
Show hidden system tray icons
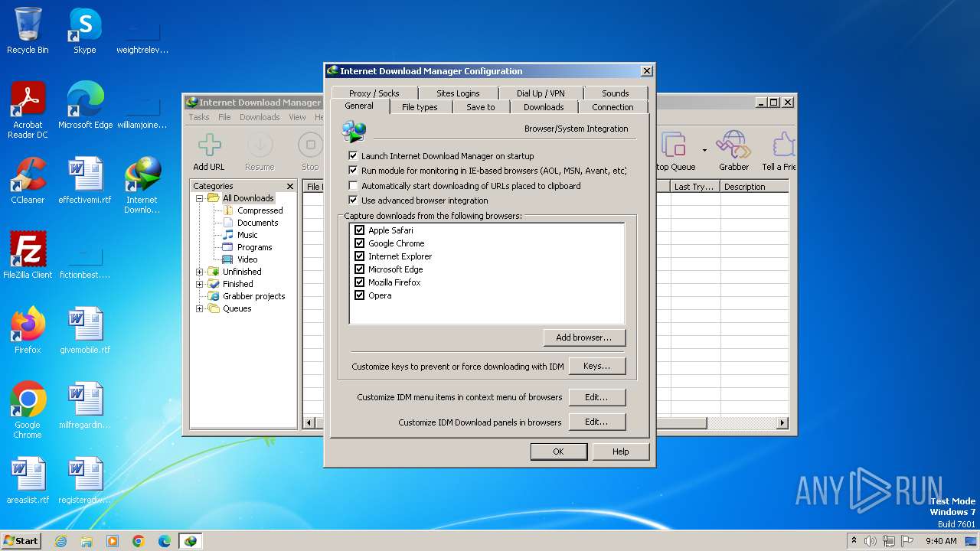coord(854,541)
